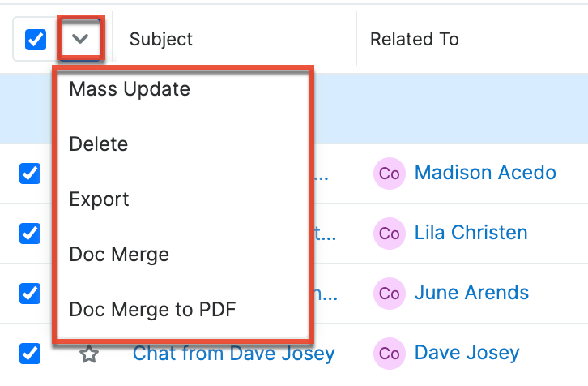Screen dimensions: 588x386
Task: Open the Chat from Dave Josey record
Action: point(233,354)
